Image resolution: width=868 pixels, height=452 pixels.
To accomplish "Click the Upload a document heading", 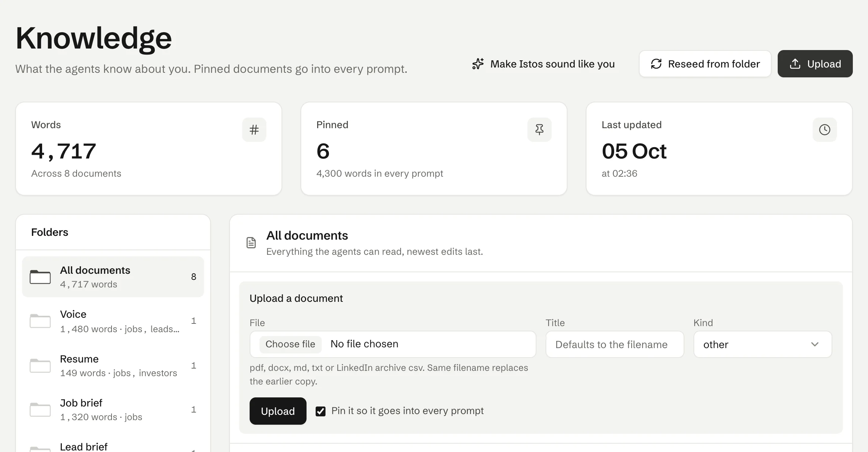I will [x=296, y=298].
